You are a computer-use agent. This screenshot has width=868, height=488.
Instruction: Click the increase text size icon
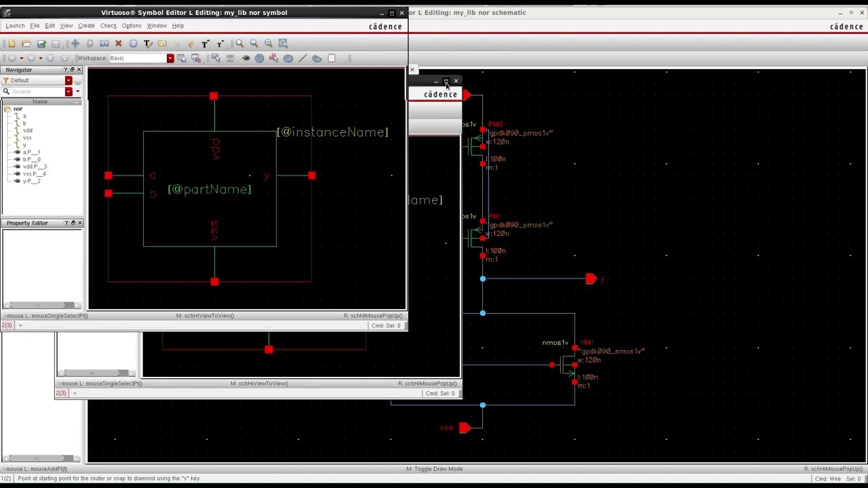tap(205, 43)
